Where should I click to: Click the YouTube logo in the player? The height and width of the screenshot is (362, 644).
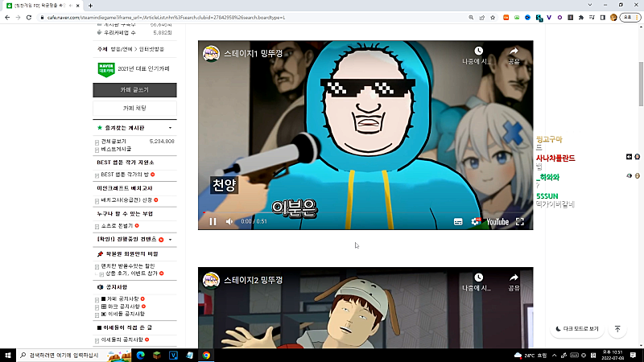click(x=497, y=221)
